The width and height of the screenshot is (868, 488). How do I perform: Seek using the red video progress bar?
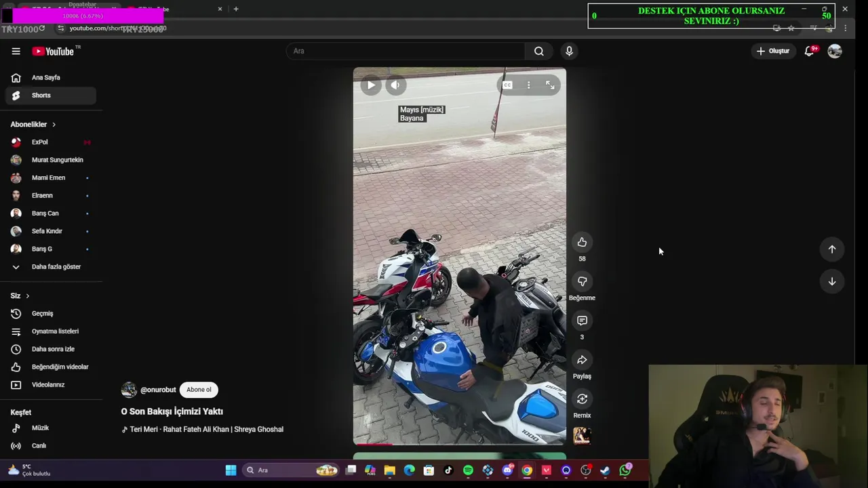click(459, 444)
